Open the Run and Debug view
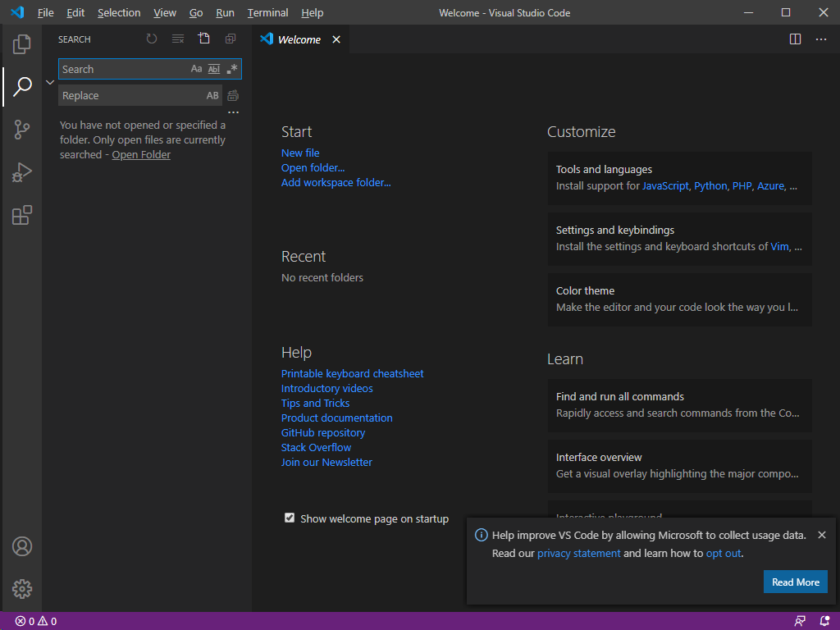 point(22,172)
